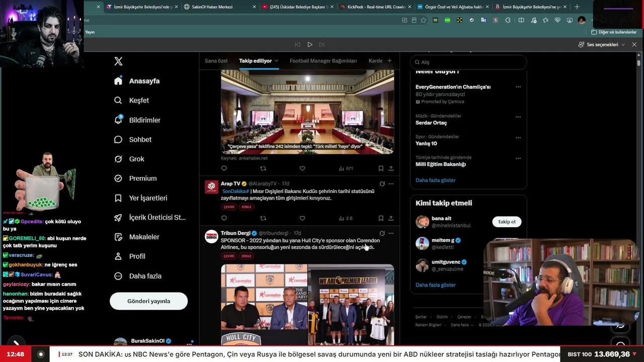This screenshot has width=644, height=362.
Task: Open options for Yanlış 10 trend
Action: 518,137
